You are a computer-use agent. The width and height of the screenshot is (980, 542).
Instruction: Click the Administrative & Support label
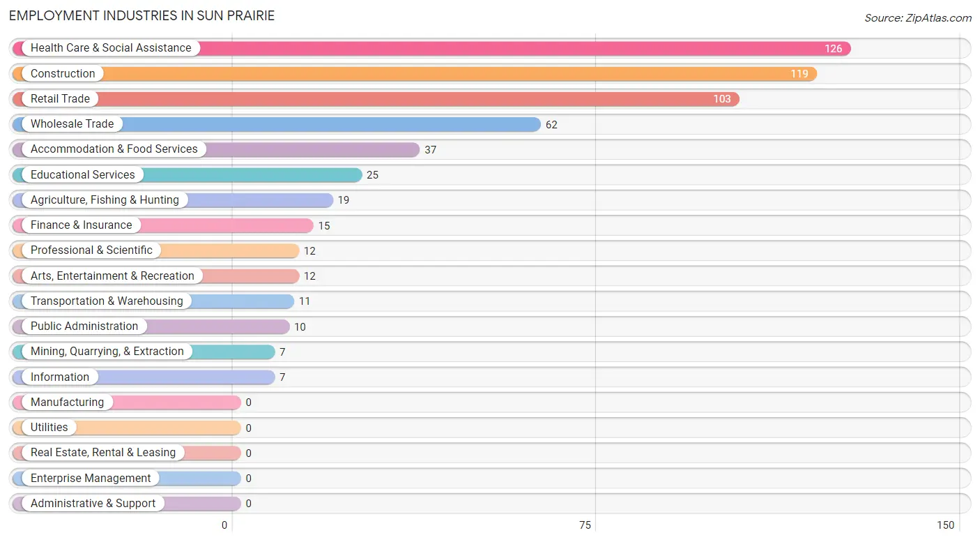(93, 504)
